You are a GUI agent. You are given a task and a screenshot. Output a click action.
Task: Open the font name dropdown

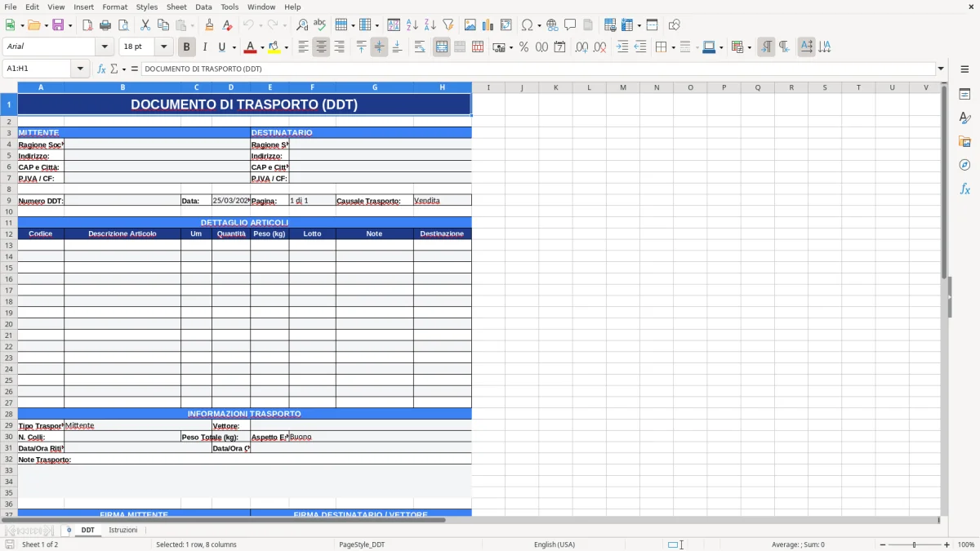click(105, 47)
